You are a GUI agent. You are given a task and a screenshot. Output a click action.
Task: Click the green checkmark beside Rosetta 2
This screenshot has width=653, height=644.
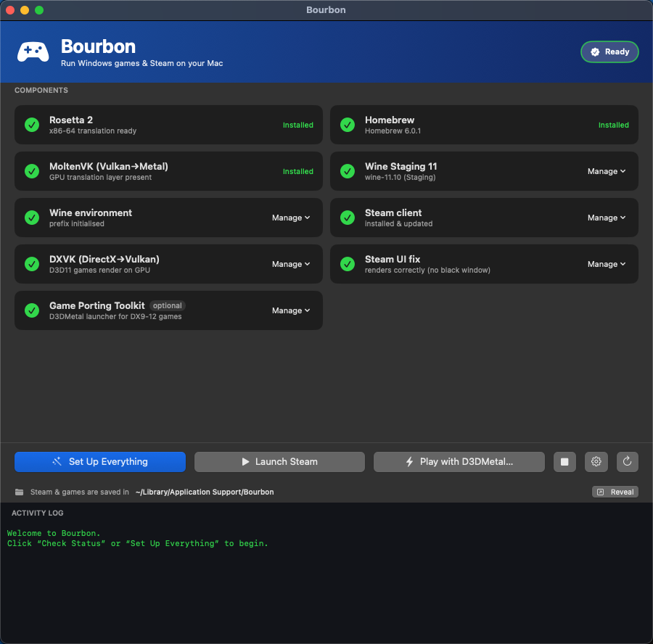tap(32, 125)
